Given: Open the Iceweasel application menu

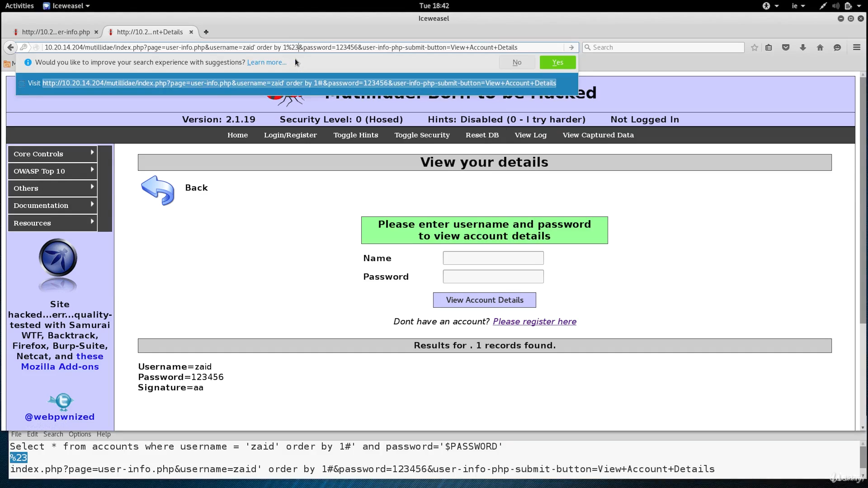Looking at the screenshot, I should [x=66, y=6].
